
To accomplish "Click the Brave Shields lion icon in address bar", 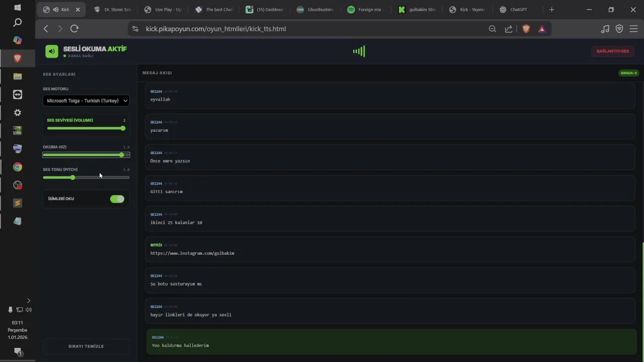I will [526, 29].
